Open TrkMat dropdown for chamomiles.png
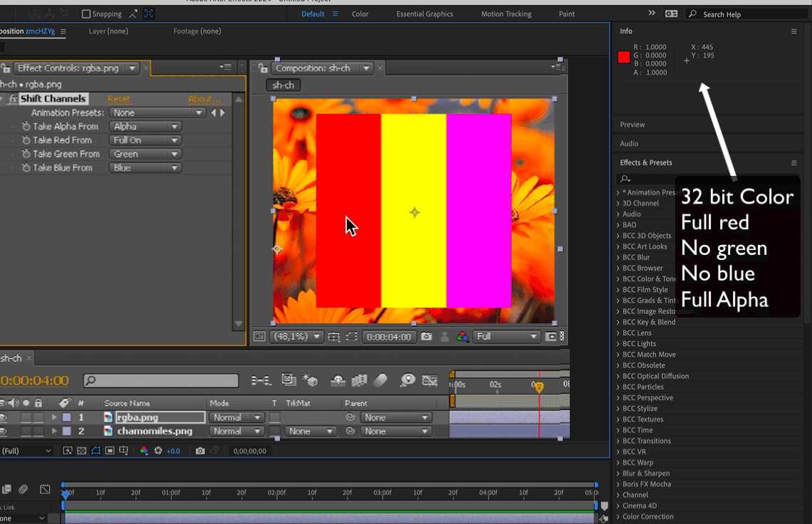Viewport: 812px width, 524px height. point(310,431)
